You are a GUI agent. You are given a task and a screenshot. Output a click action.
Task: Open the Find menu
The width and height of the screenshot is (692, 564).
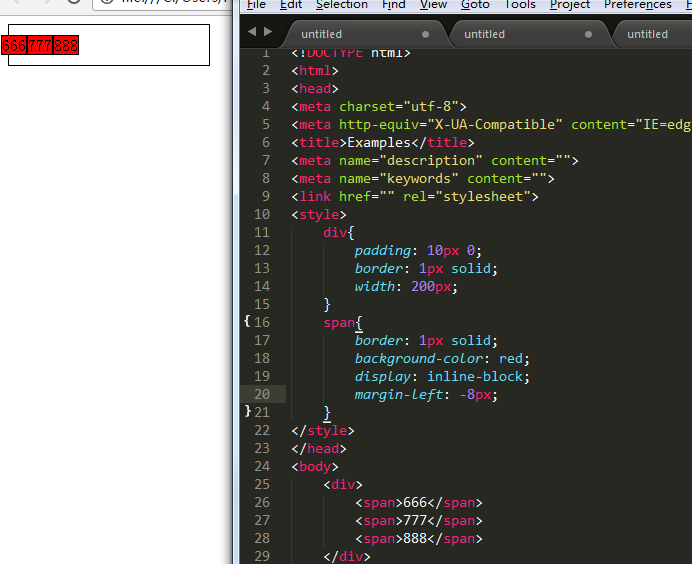click(394, 4)
